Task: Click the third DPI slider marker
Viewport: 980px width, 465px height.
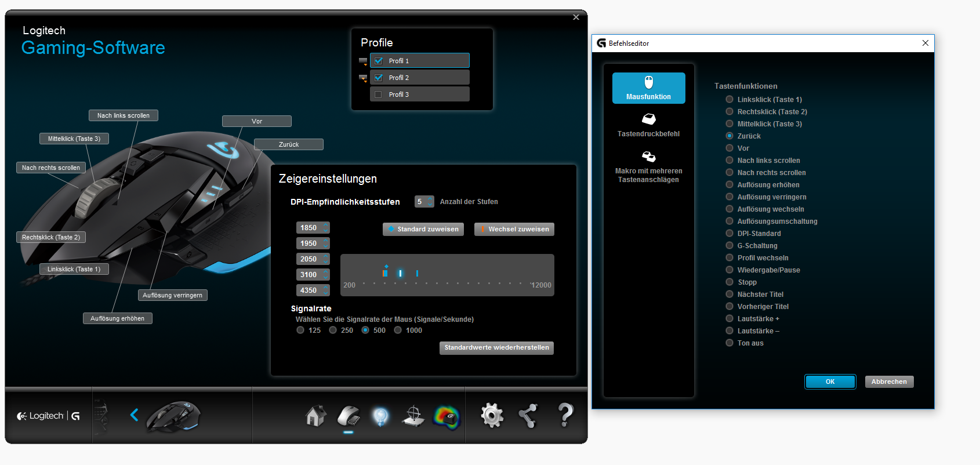Action: pos(417,273)
